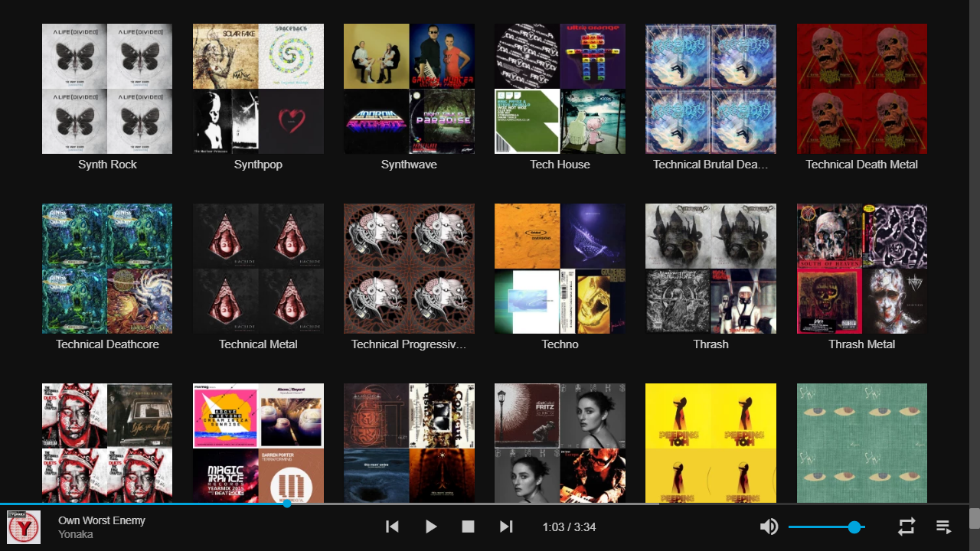Viewport: 980px width, 551px height.
Task: Open the Thrash genre cover
Action: pyautogui.click(x=710, y=269)
